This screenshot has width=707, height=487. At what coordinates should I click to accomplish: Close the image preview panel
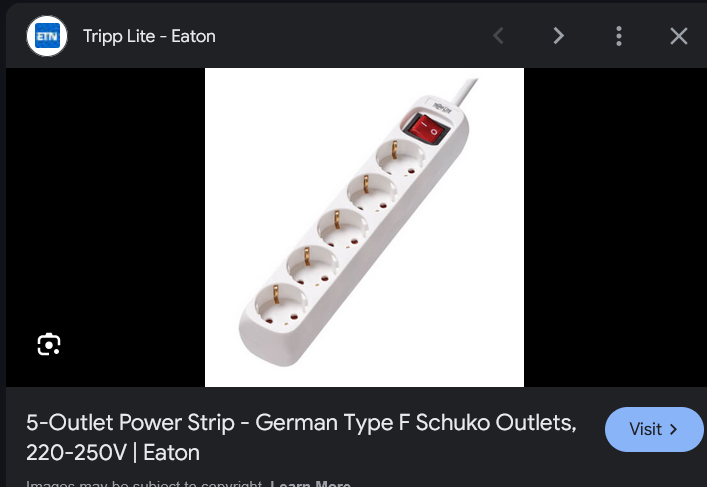tap(679, 36)
